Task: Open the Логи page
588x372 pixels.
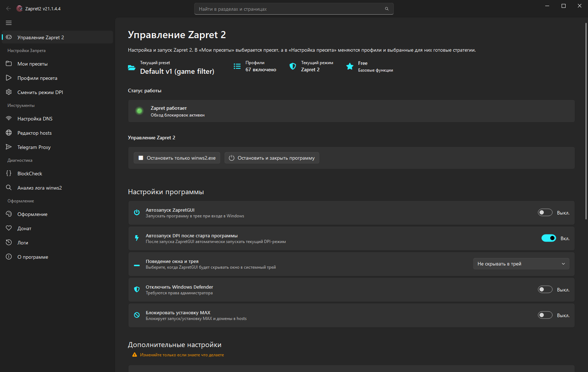Action: coord(57,243)
